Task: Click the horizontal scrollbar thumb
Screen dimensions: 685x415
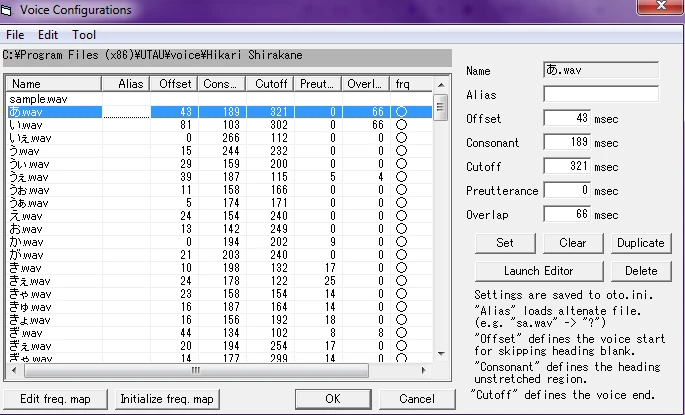Action: 196,370
